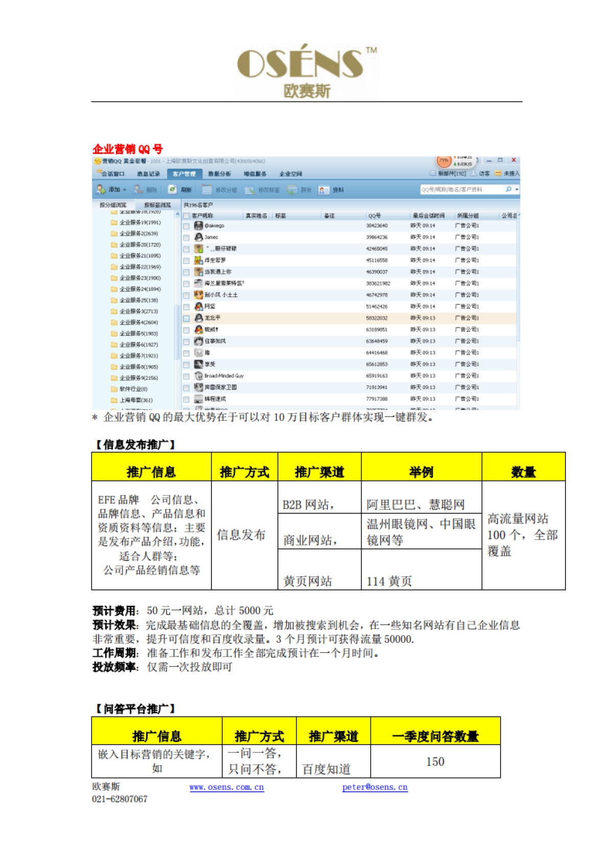
Task: Switch to 数据分析 tab
Action: [219, 174]
